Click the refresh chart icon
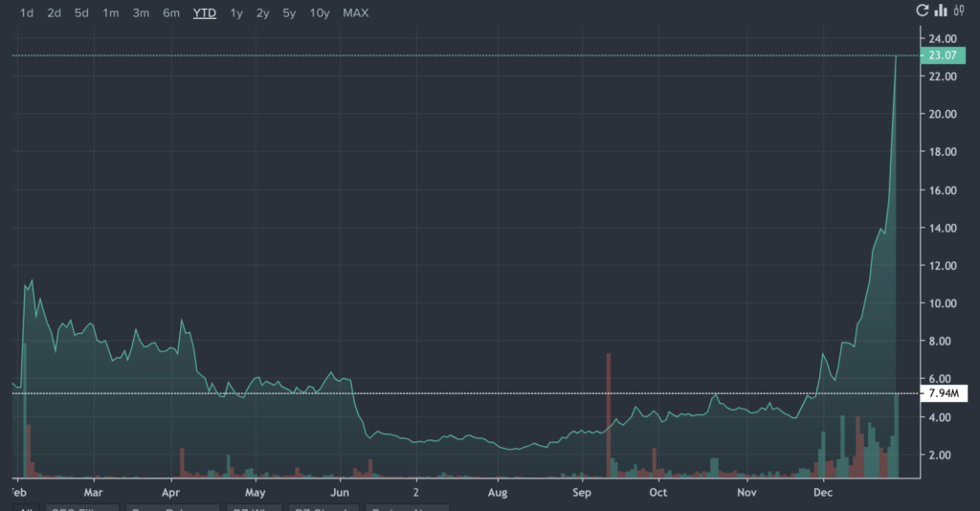 (x=923, y=11)
